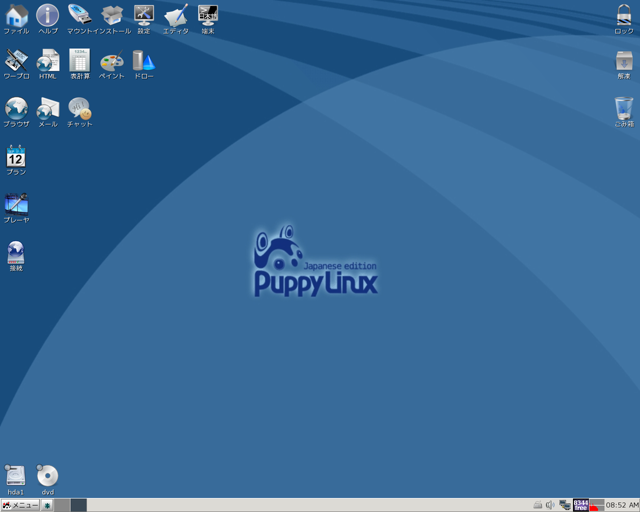Switch to the dark virtual desktop pager
The image size is (640, 512).
coord(79,505)
